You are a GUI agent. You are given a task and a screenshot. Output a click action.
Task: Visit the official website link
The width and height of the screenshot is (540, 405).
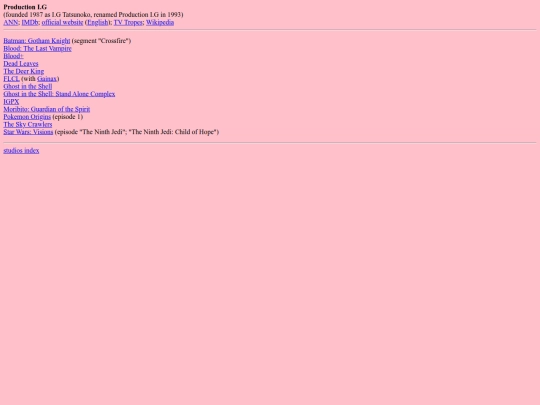coord(62,22)
